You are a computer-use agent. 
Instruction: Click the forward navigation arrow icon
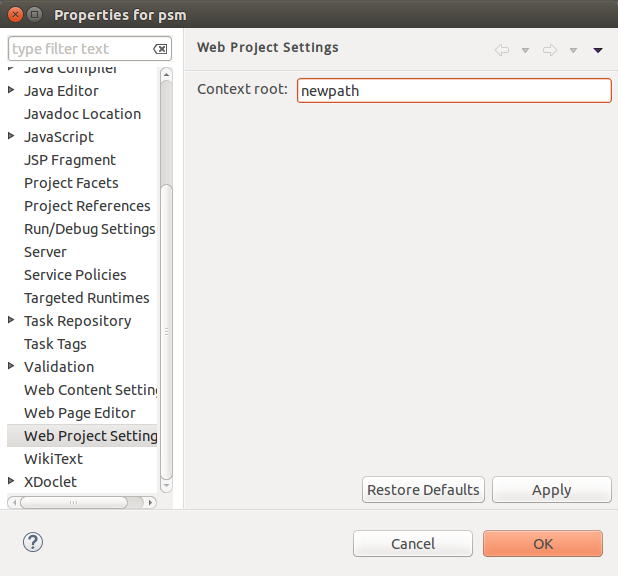click(550, 50)
